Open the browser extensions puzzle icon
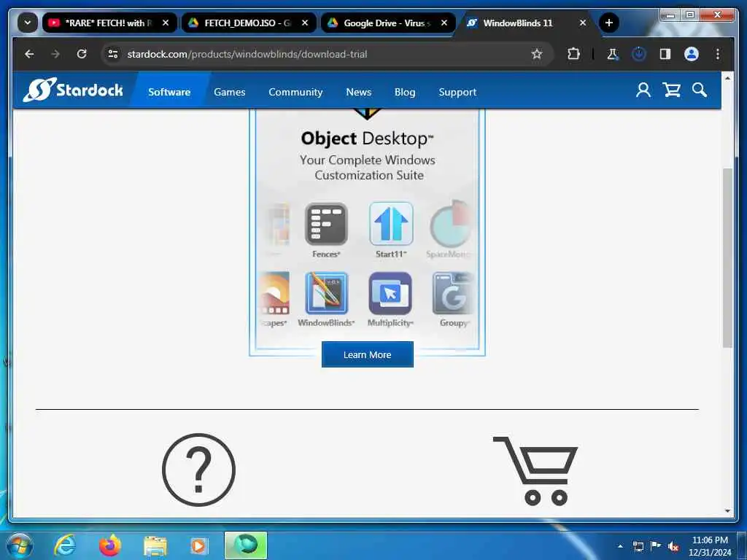Screen dimensions: 747x560 (573, 54)
